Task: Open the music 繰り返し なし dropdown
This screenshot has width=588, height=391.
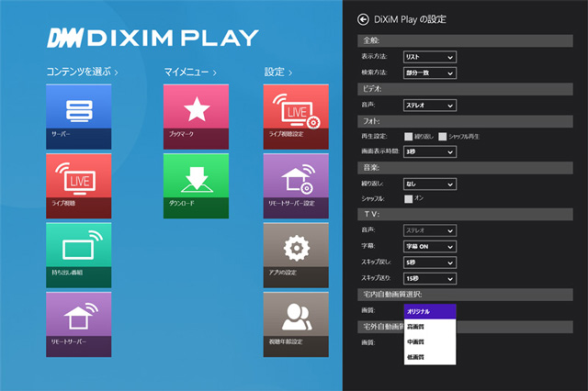Action: [x=430, y=184]
